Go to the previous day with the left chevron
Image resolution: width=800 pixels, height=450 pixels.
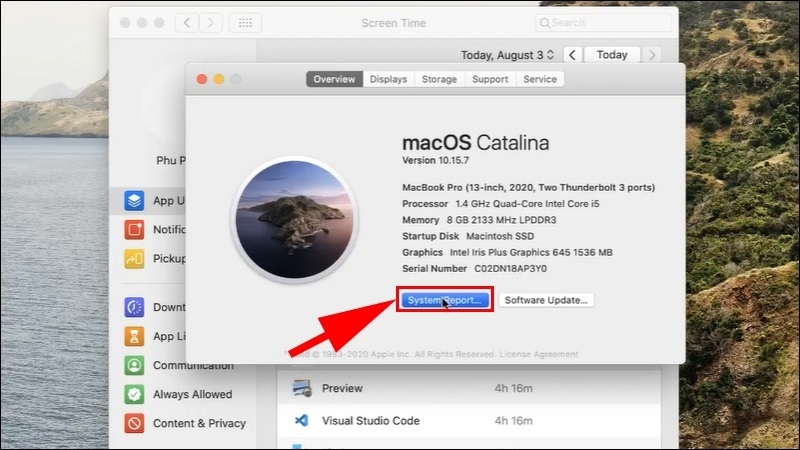[571, 55]
